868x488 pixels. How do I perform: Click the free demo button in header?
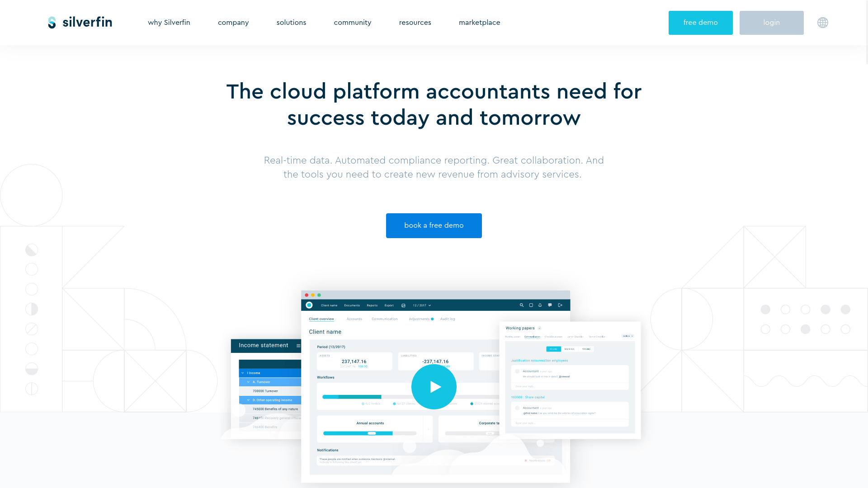point(700,23)
